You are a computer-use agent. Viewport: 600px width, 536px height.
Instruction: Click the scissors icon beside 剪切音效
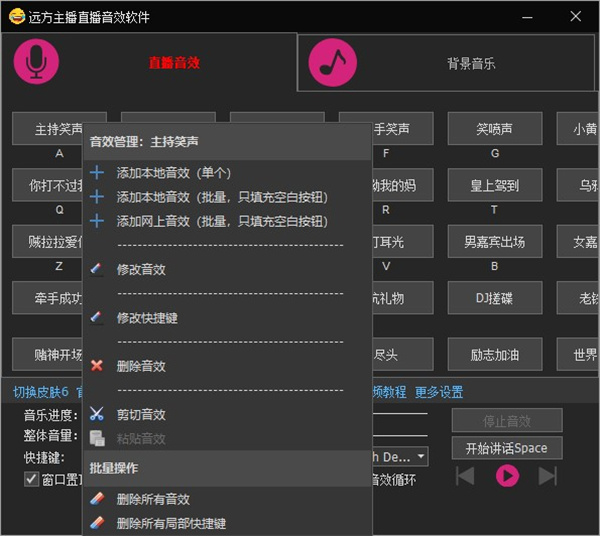(96, 414)
